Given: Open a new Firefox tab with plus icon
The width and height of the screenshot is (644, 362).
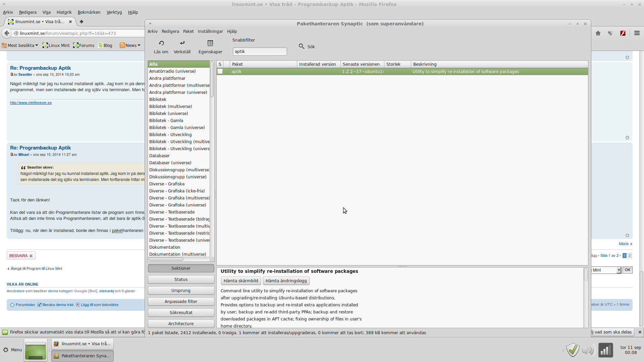Looking at the screenshot, I should coord(82,22).
